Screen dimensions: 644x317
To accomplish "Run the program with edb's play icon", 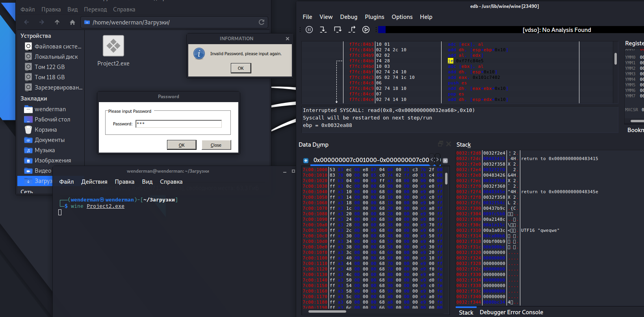I will [x=366, y=30].
